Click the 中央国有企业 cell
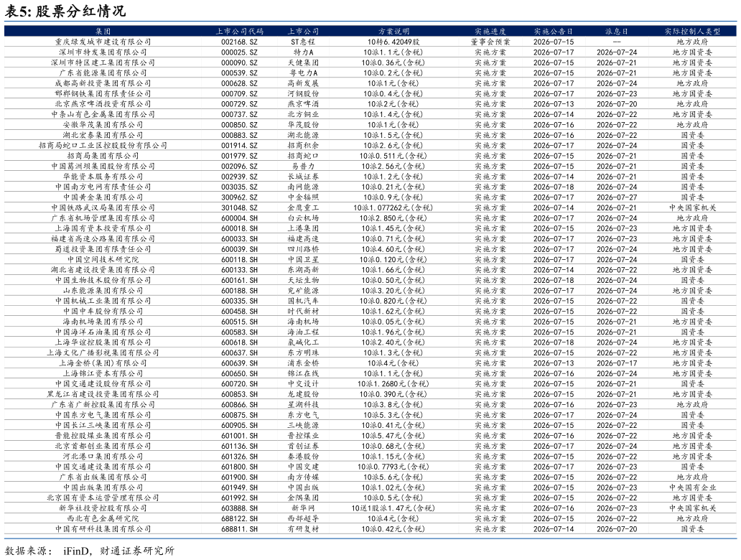741x560 pixels. [x=692, y=487]
